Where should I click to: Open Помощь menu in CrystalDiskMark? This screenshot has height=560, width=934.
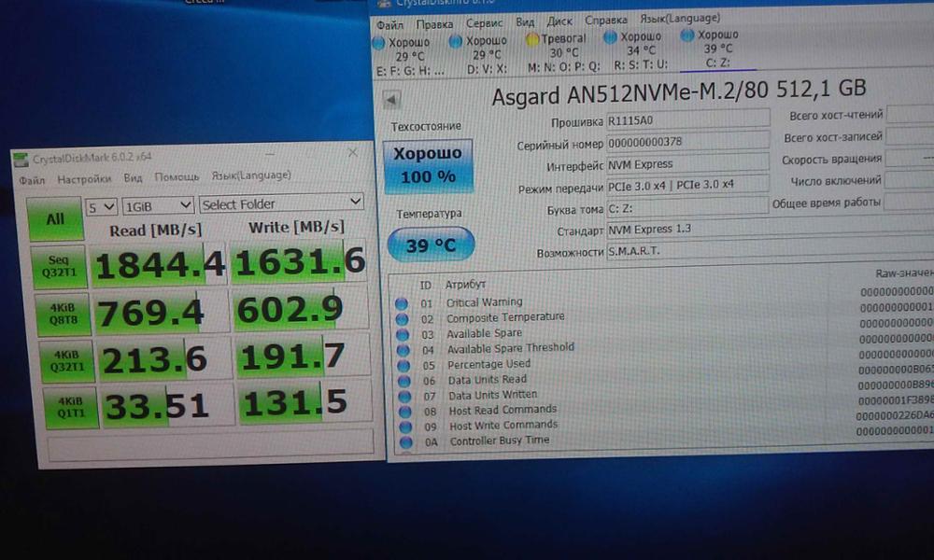point(177,176)
